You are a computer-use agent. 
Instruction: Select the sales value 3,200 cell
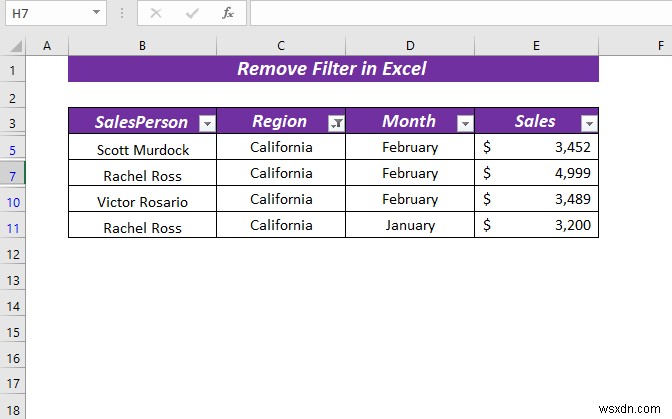click(x=537, y=225)
